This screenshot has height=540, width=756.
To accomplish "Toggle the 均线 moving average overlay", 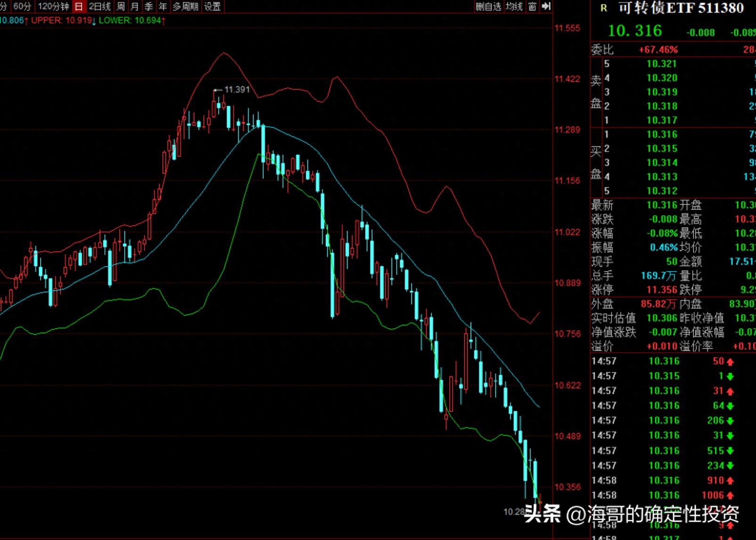I will pyautogui.click(x=514, y=7).
